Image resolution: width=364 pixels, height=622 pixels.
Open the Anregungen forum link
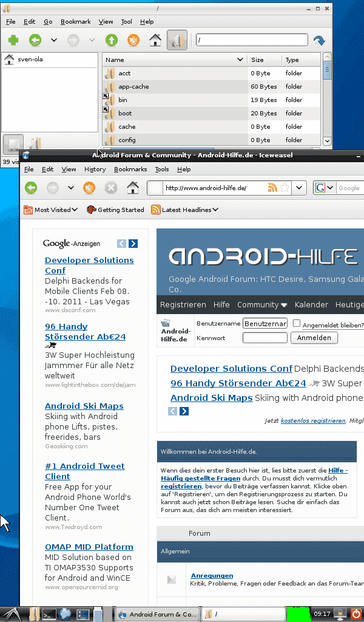[x=212, y=576]
